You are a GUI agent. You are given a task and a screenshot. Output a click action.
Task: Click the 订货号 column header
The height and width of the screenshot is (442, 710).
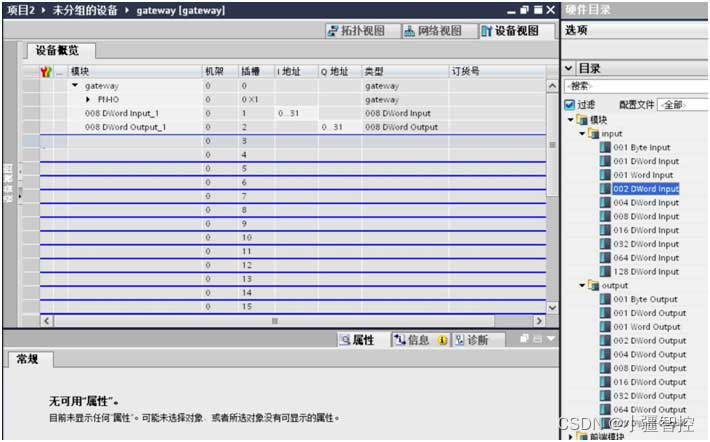click(x=497, y=72)
